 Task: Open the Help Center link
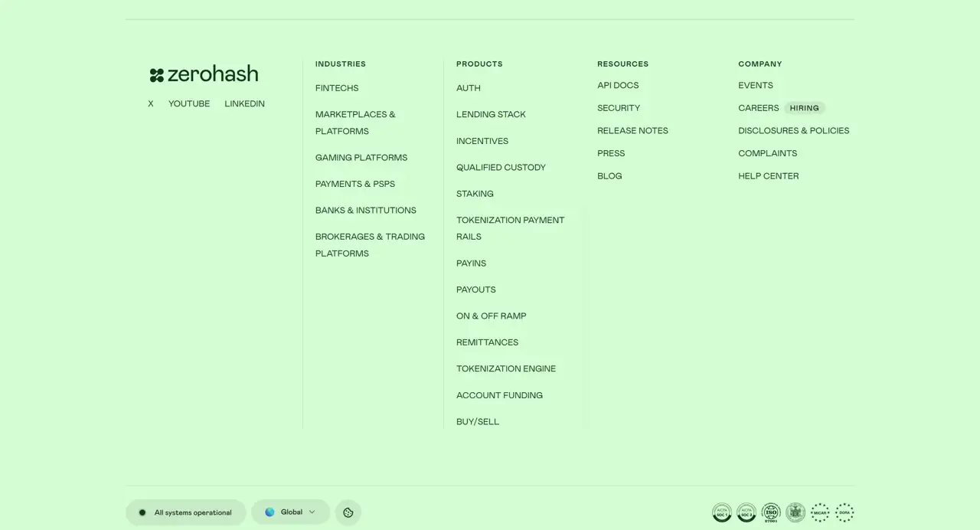[769, 175]
